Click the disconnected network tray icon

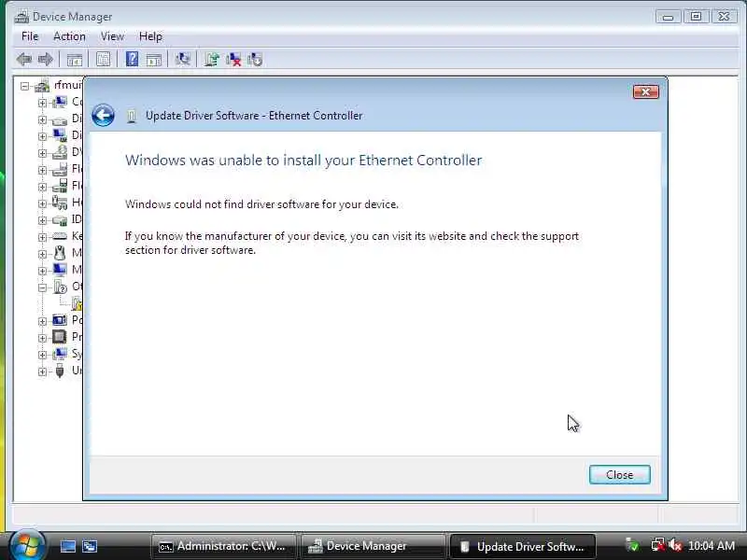click(x=658, y=545)
